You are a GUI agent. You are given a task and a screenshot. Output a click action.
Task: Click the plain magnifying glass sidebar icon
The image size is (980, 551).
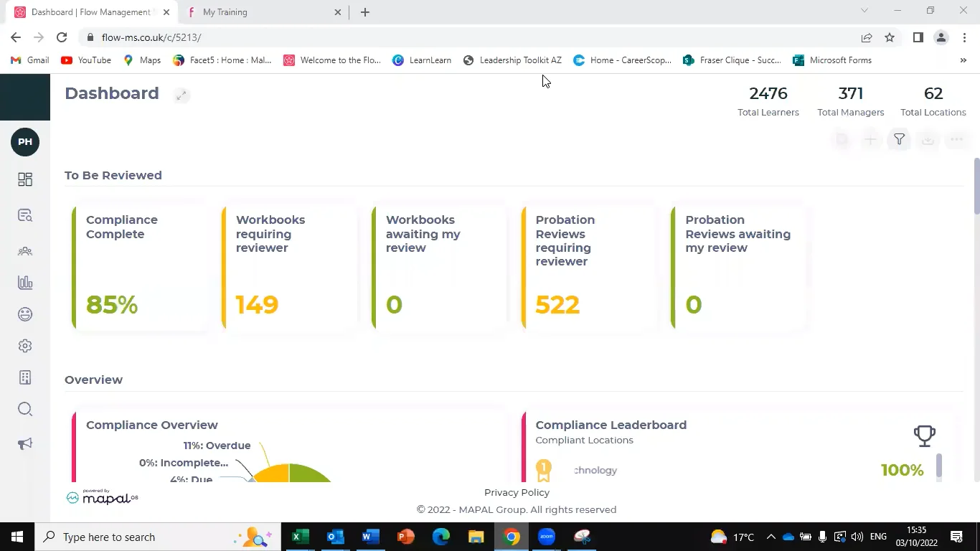tap(25, 409)
